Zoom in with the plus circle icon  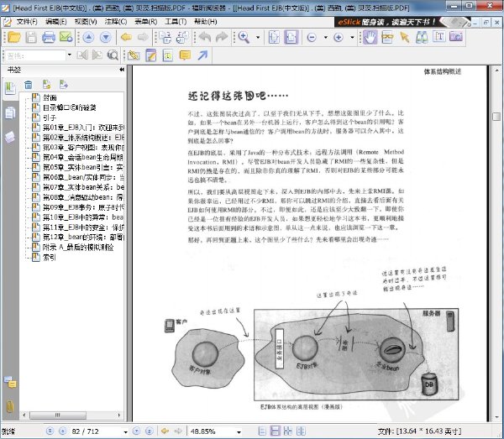pyautogui.click(x=339, y=38)
